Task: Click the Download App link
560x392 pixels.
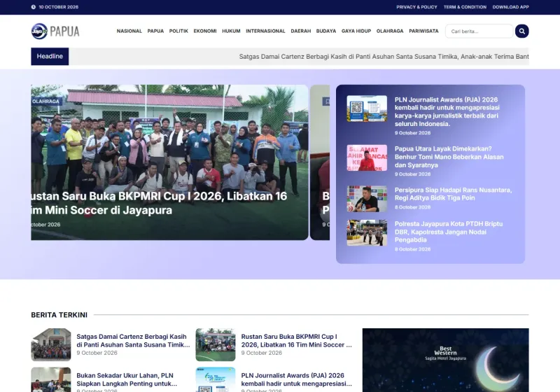Action: (x=510, y=7)
